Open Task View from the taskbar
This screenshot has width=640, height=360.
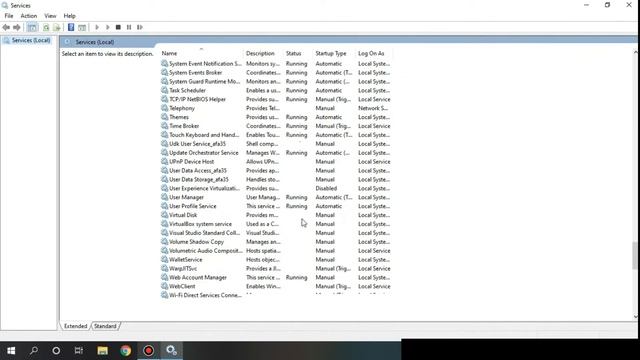tap(79, 351)
